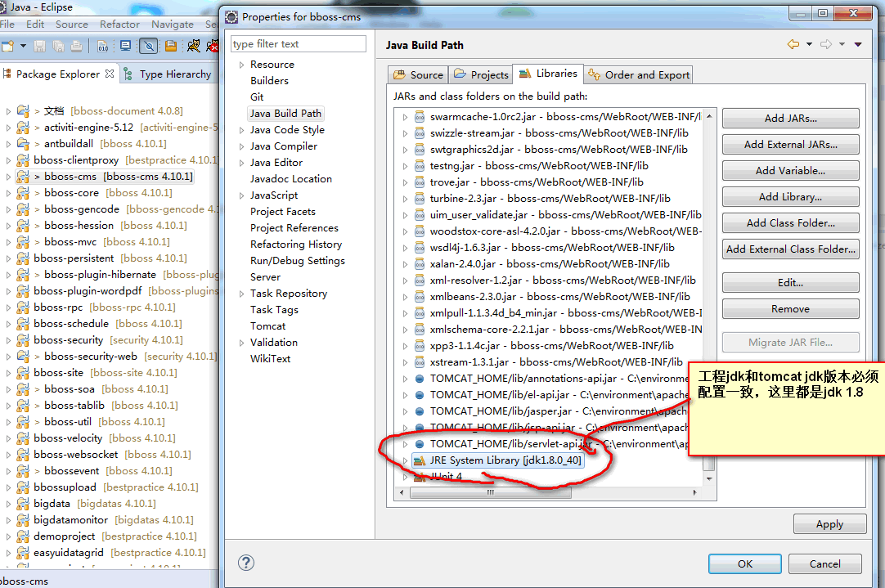Select Tomcat in properties tree
The width and height of the screenshot is (885, 588).
coord(267,326)
